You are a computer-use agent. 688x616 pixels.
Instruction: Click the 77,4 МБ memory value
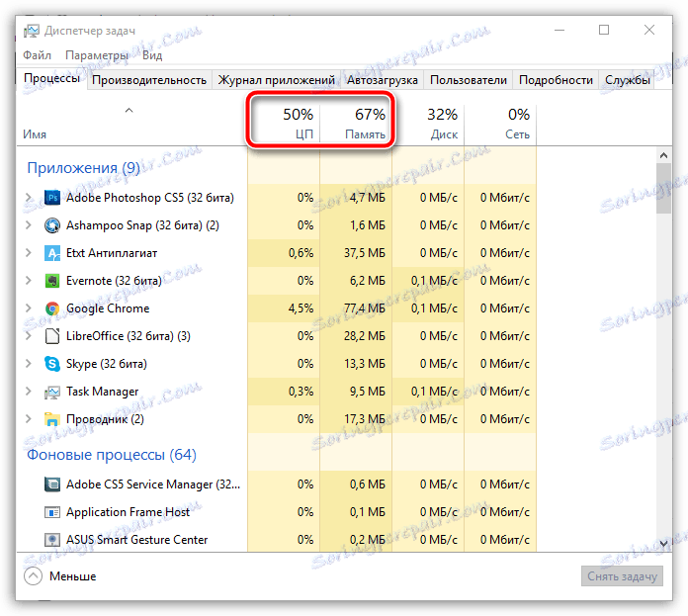(365, 308)
